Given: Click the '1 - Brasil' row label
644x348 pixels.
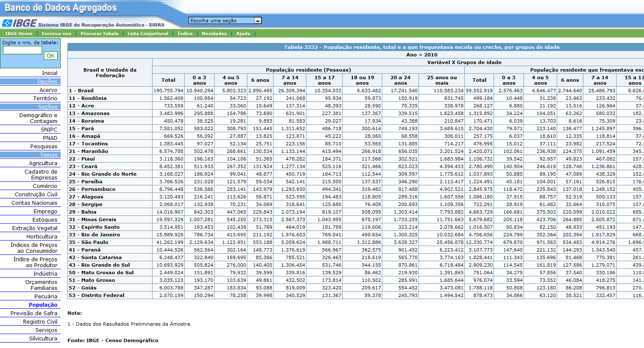Looking at the screenshot, I should [81, 91].
